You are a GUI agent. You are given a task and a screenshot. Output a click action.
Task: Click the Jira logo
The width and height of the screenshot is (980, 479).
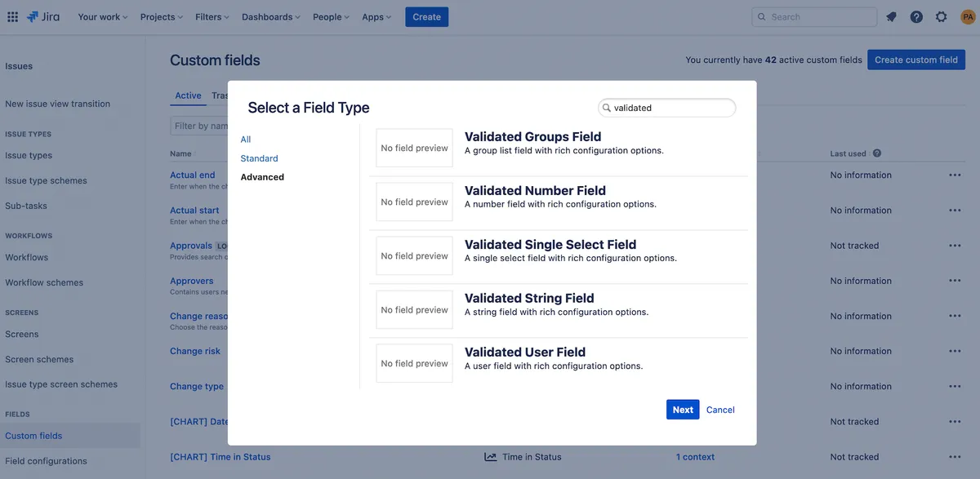tap(45, 16)
